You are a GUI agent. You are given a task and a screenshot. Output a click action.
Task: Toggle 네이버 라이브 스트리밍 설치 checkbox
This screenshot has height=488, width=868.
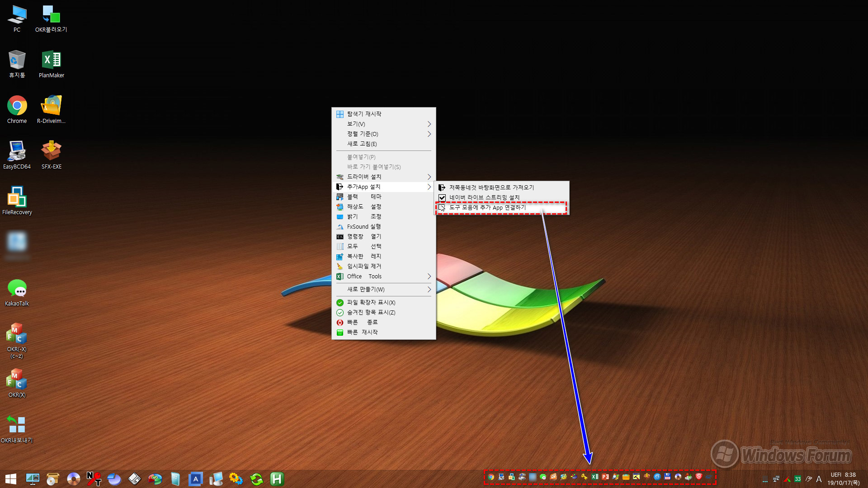click(x=442, y=197)
